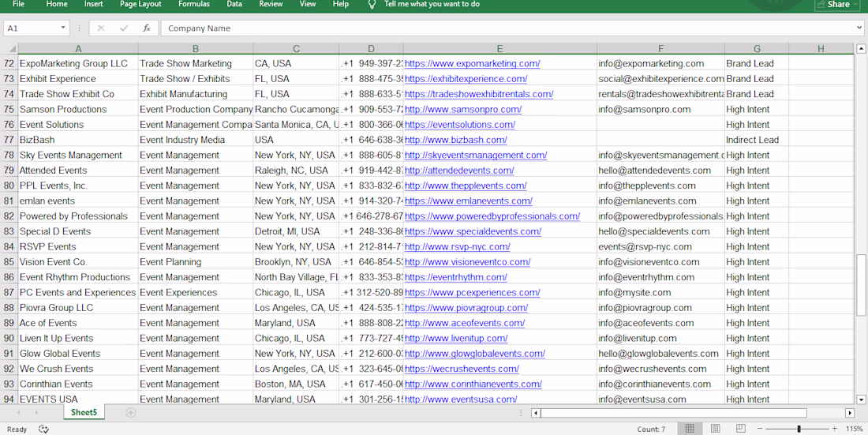868x435 pixels.
Task: Select column E header
Action: (499, 49)
